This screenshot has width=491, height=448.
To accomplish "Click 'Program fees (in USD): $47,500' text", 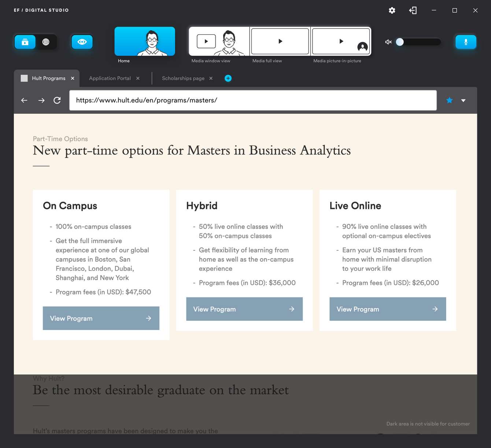I will tap(103, 292).
